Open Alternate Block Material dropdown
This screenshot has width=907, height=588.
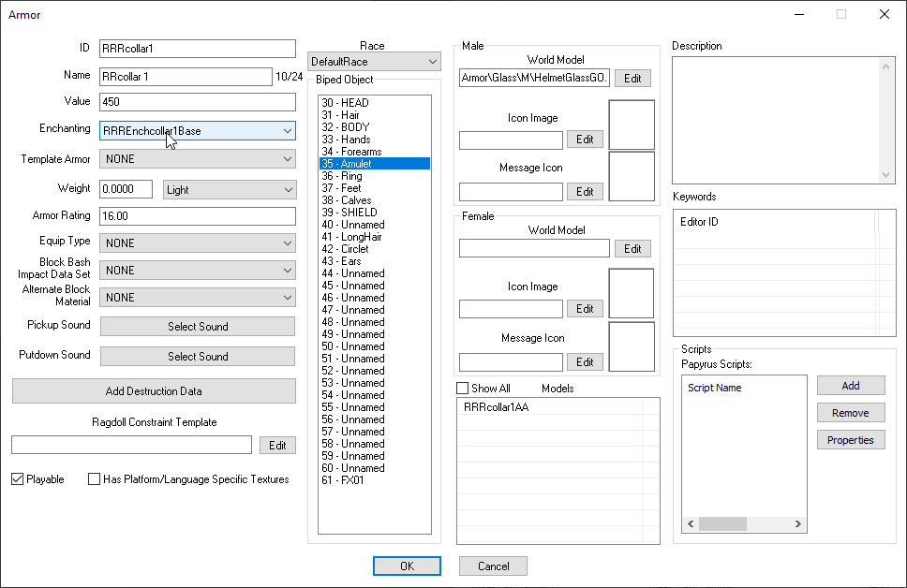(198, 297)
